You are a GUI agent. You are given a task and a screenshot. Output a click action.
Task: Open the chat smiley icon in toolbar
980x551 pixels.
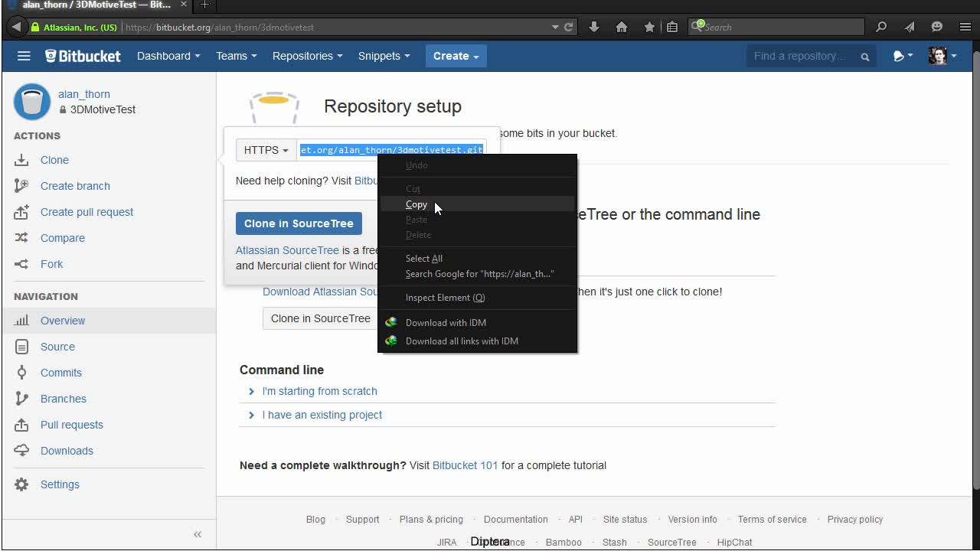tap(937, 27)
